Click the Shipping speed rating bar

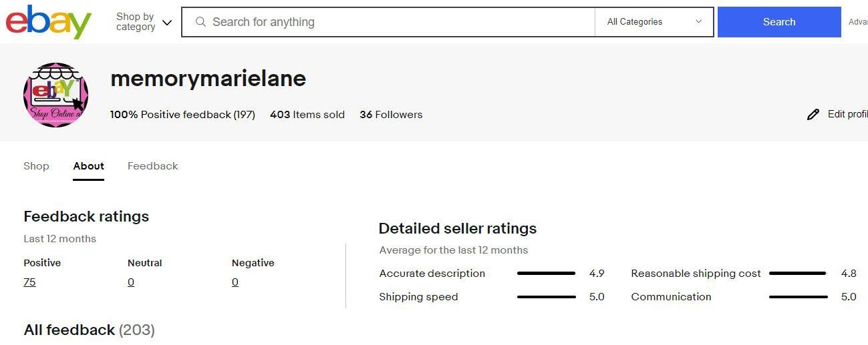point(546,297)
